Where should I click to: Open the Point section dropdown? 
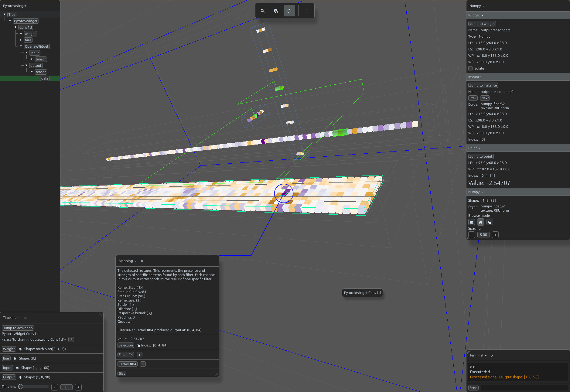click(474, 148)
